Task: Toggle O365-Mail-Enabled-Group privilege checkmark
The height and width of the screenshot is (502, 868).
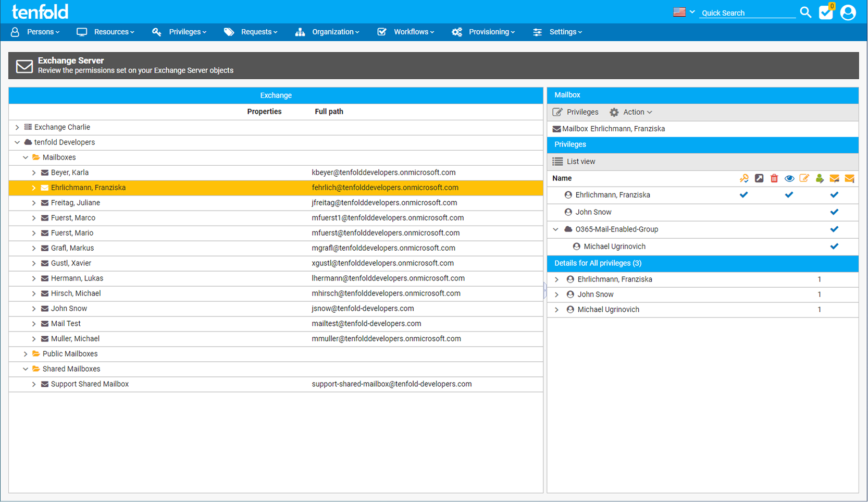Action: 835,229
